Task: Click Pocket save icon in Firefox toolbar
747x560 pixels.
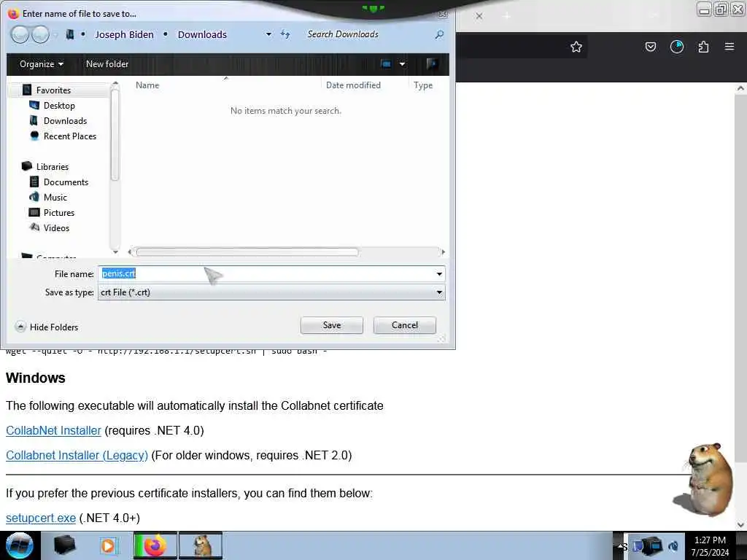Action: [650, 47]
